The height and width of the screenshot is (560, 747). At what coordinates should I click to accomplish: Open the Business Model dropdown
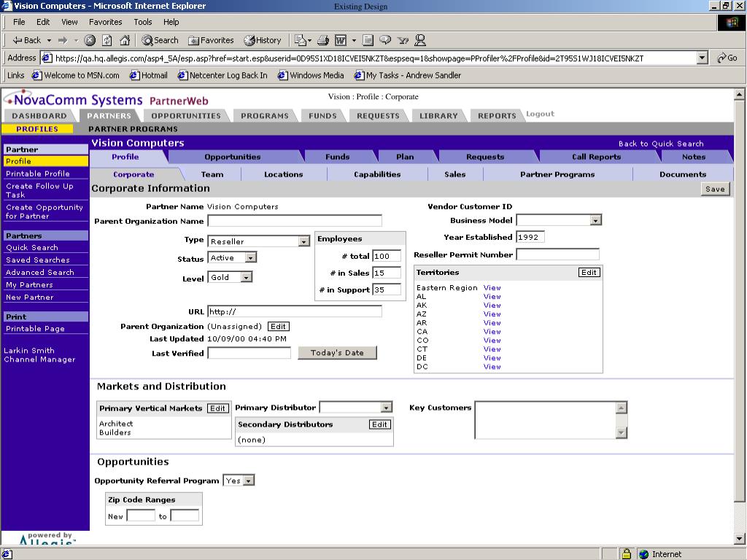(595, 220)
